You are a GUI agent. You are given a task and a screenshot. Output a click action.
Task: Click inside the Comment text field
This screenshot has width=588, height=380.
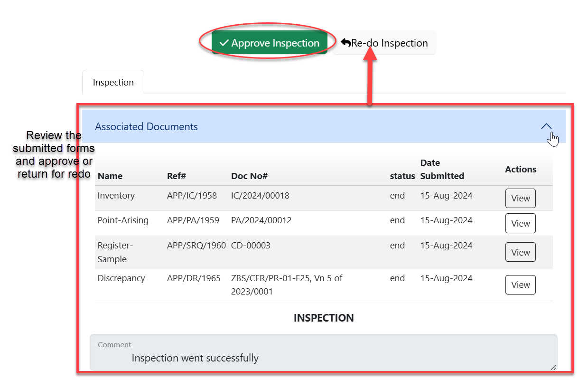click(323, 358)
